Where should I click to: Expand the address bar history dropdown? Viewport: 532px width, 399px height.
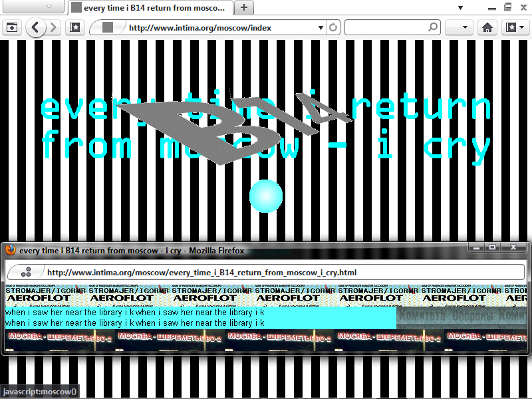[x=321, y=28]
